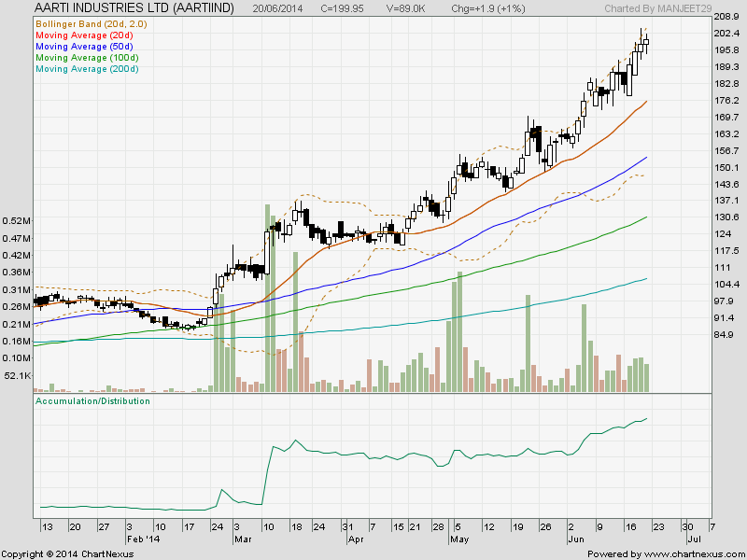Select the date 20/06/2014 in header
Screen dimensions: 747x560
pos(277,8)
